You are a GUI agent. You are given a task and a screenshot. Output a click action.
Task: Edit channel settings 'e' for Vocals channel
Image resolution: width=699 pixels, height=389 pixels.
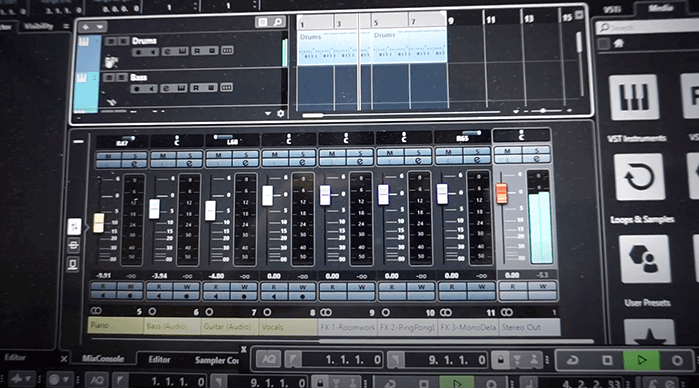[x=302, y=163]
